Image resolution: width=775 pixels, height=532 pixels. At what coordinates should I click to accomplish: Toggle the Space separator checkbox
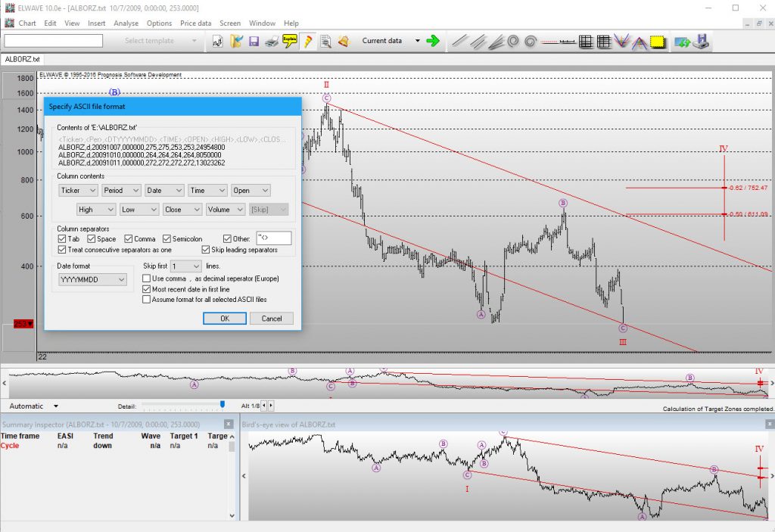point(91,239)
